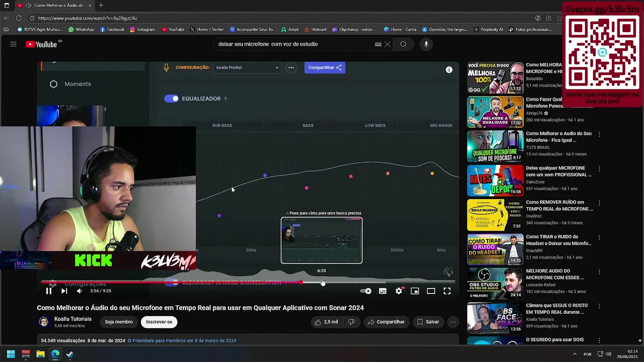Open options for Leonardo Rafael video
This screenshot has height=362, width=644.
click(599, 272)
